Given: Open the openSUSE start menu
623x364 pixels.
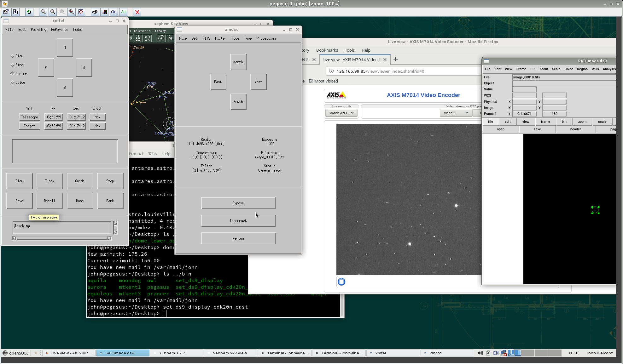Looking at the screenshot, I should coord(16,353).
